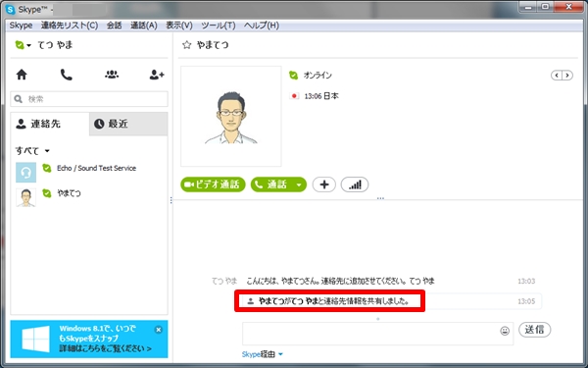Open the Skype経由 messaging method dropdown

point(262,354)
